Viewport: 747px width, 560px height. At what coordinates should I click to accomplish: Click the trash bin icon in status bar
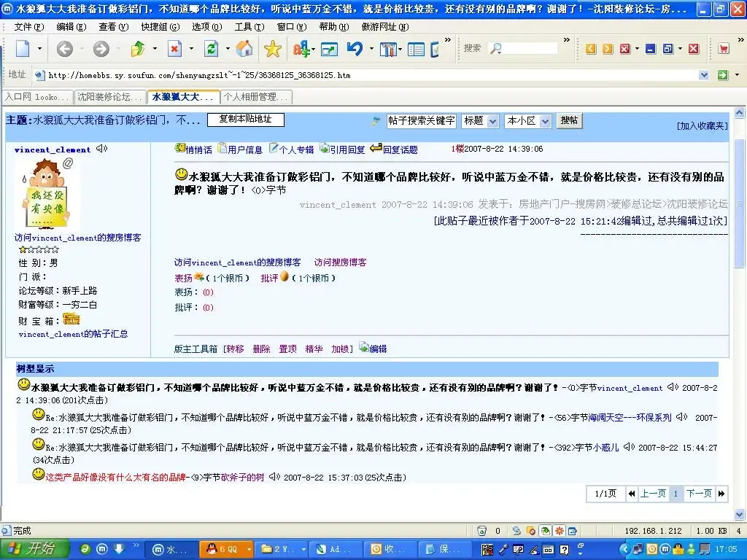pyautogui.click(x=482, y=531)
